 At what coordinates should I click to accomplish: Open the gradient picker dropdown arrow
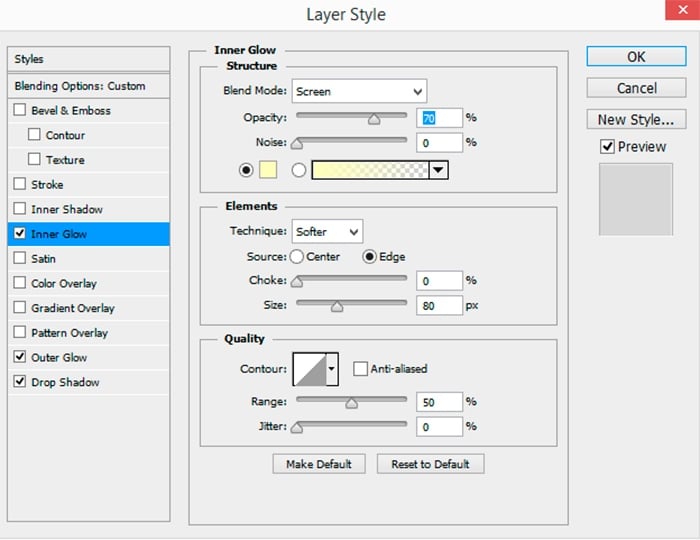[438, 170]
